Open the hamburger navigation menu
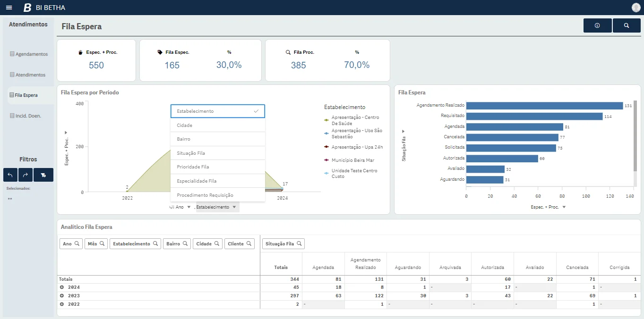This screenshot has width=644, height=319. (x=9, y=8)
